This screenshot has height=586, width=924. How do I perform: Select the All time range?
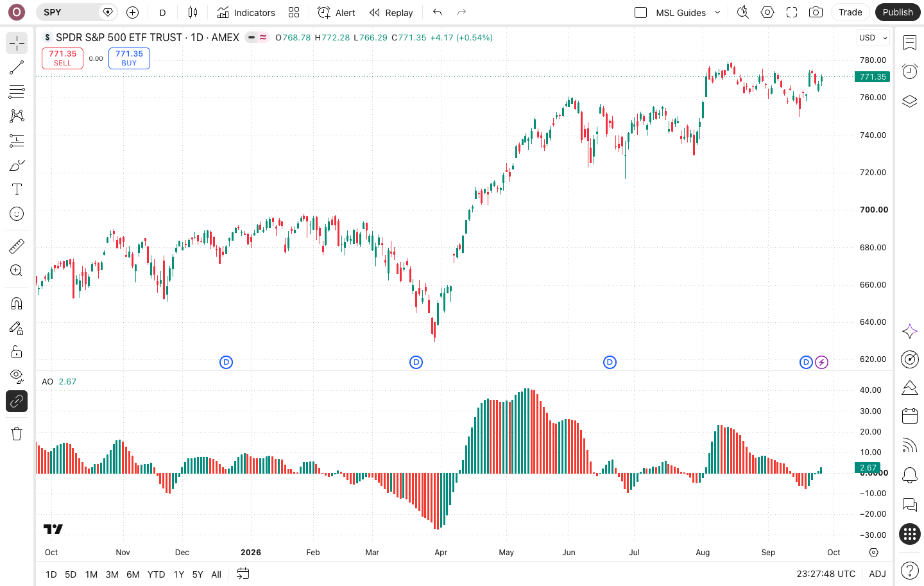(216, 574)
